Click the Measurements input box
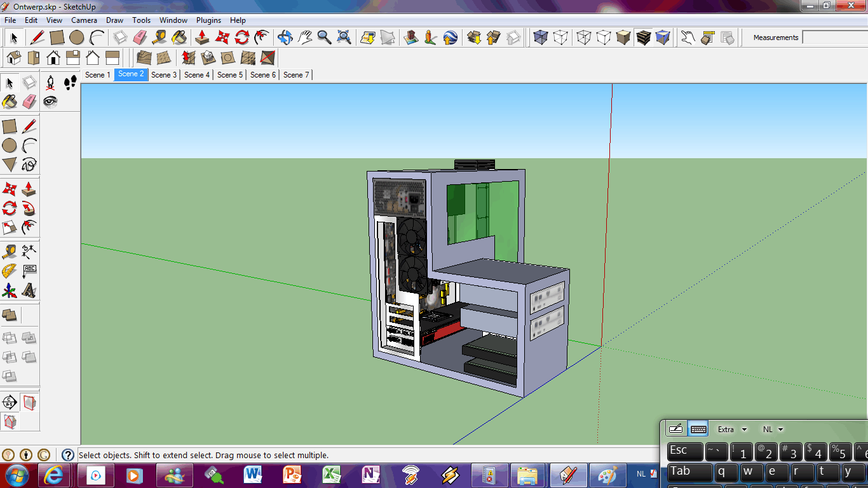The height and width of the screenshot is (488, 868). [x=835, y=37]
